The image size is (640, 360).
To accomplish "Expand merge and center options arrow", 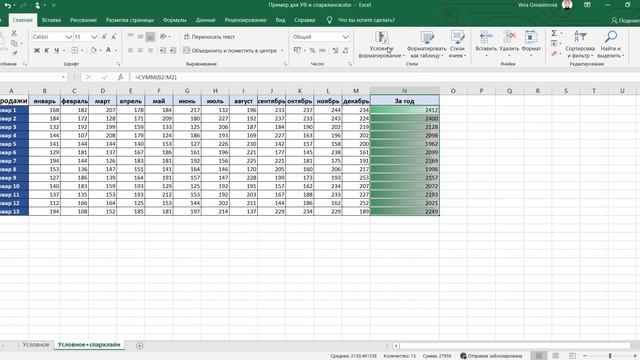I will tap(282, 50).
